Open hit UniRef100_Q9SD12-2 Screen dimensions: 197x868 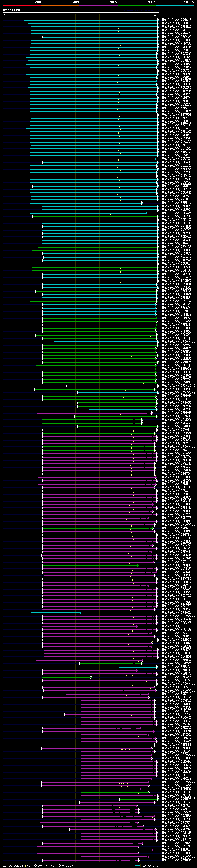click(x=179, y=67)
